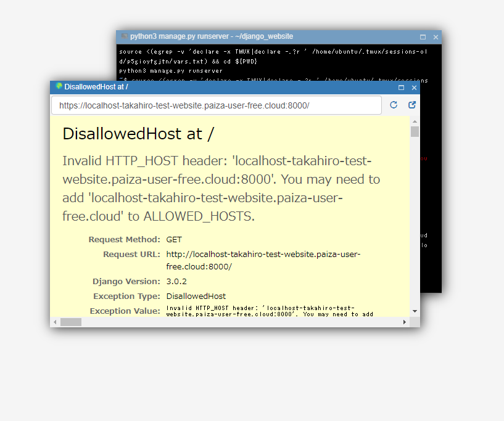The width and height of the screenshot is (504, 421).
Task: Reload the page in the browser window
Action: click(394, 105)
